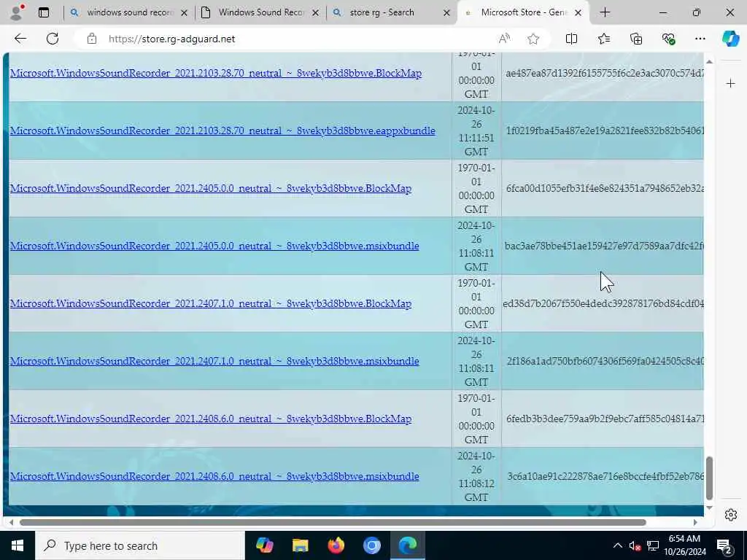The height and width of the screenshot is (560, 747).
Task: Click the horizontal scroll left arrow
Action: click(x=12, y=522)
